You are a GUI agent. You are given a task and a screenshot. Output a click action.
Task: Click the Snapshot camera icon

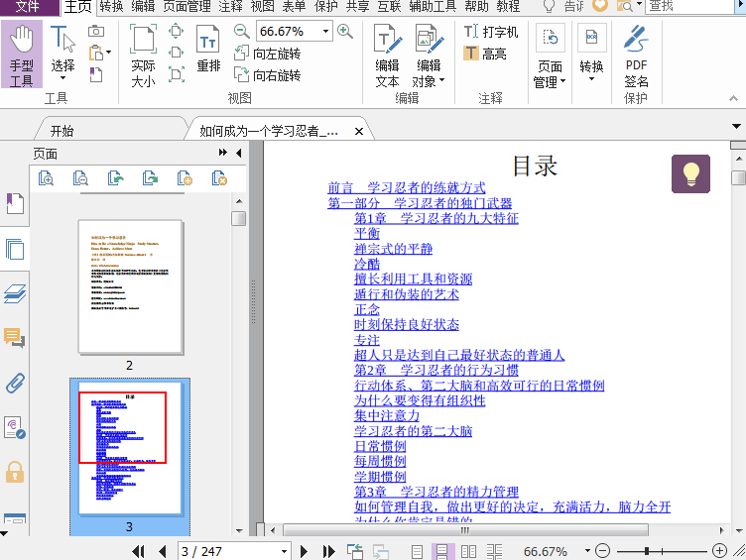pyautogui.click(x=96, y=32)
